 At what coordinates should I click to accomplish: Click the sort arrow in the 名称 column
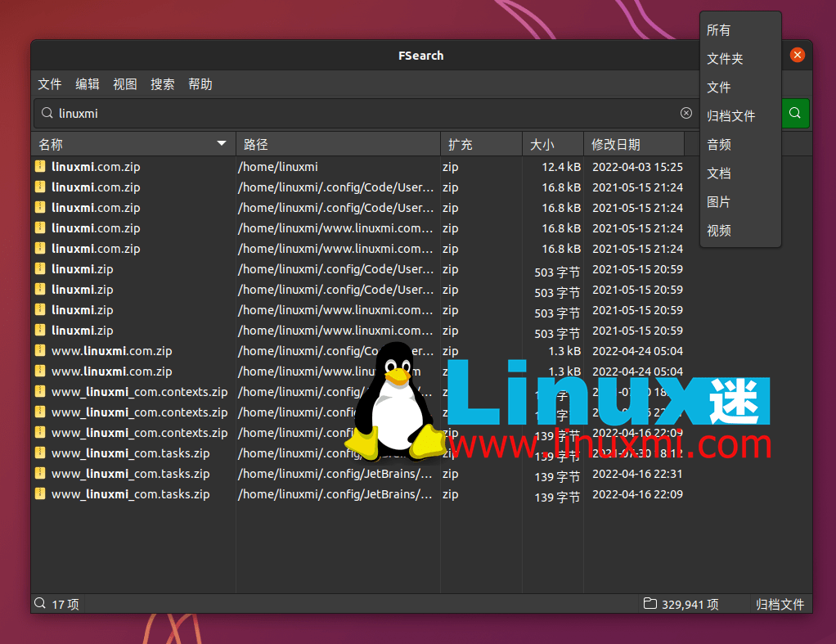point(222,143)
